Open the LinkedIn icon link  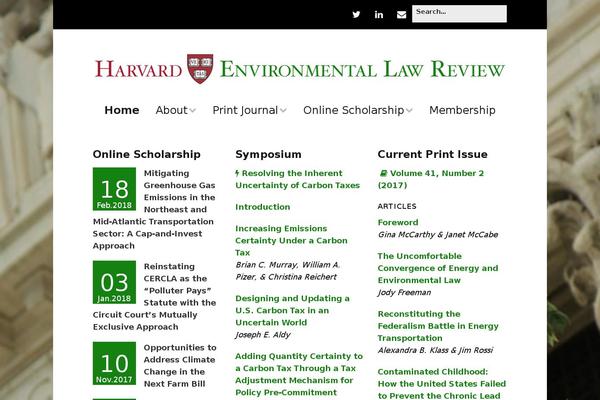pyautogui.click(x=379, y=15)
